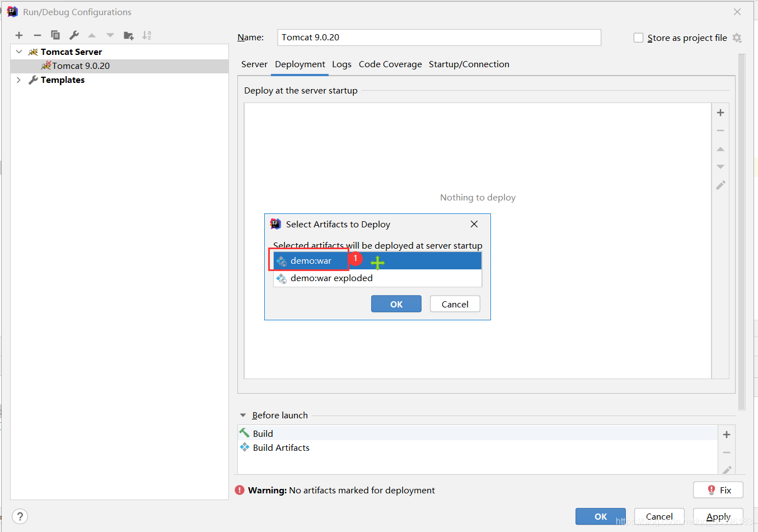The width and height of the screenshot is (758, 532).
Task: Close Run/Debug Configurations window
Action: [737, 12]
